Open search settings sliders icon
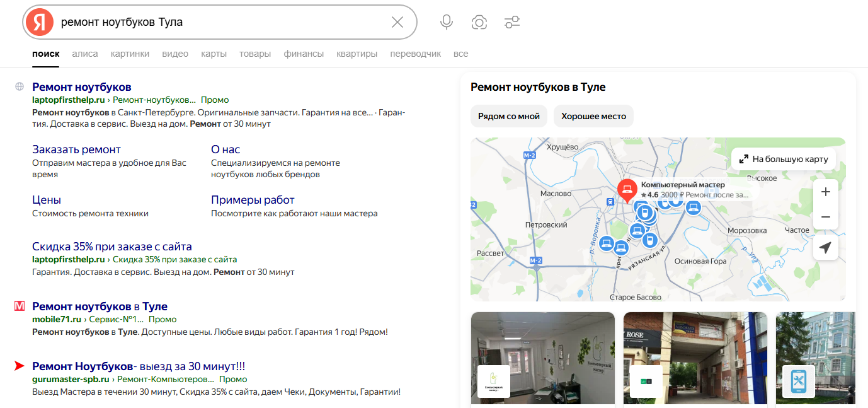 (512, 23)
